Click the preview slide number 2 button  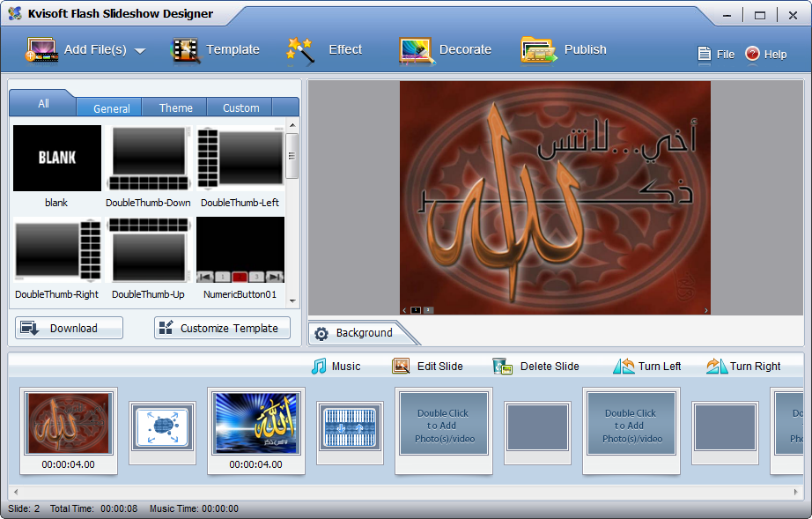coord(428,310)
